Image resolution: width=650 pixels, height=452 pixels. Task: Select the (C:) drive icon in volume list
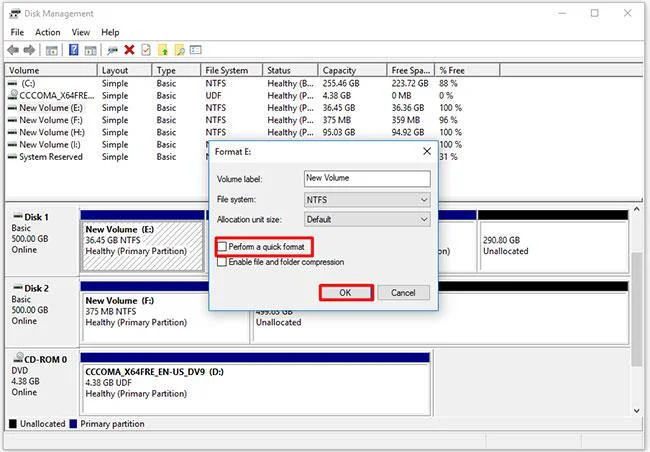click(12, 83)
